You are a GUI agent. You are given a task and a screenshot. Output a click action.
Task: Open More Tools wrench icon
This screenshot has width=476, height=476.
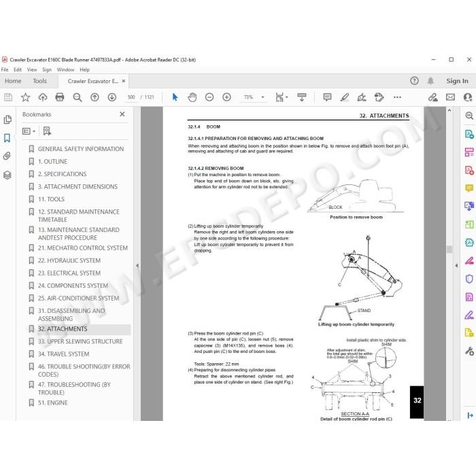[469, 352]
